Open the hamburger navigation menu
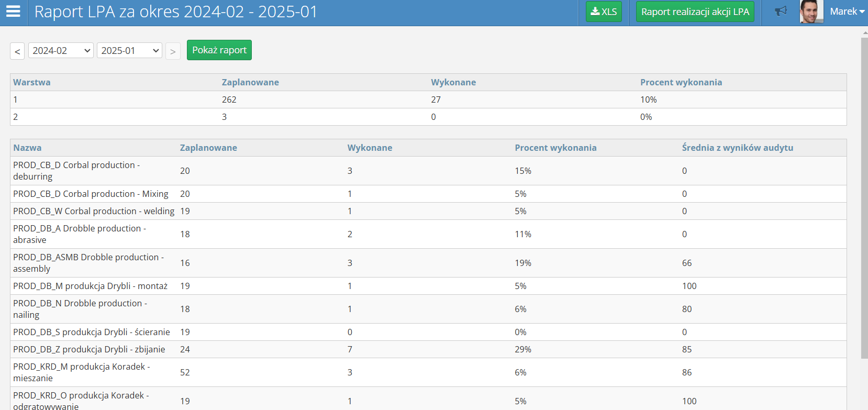 (x=13, y=12)
